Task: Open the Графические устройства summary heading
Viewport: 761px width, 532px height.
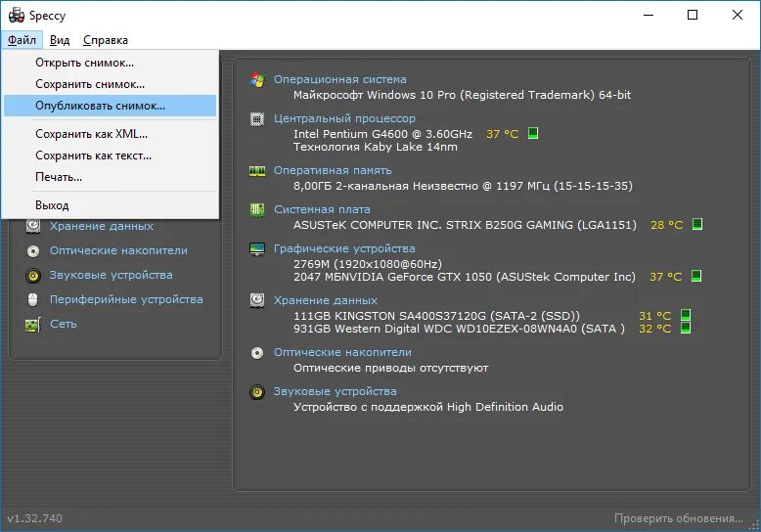Action: pyautogui.click(x=344, y=249)
